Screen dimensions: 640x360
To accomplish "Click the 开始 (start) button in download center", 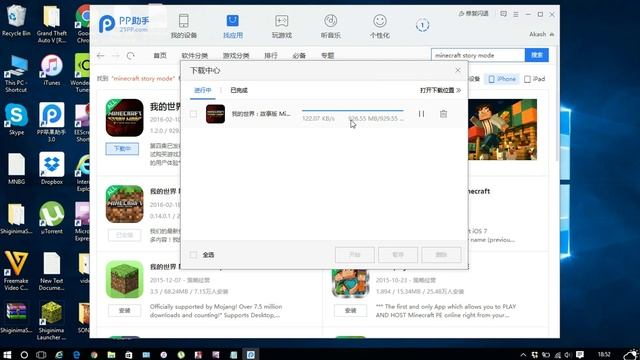I will [355, 255].
